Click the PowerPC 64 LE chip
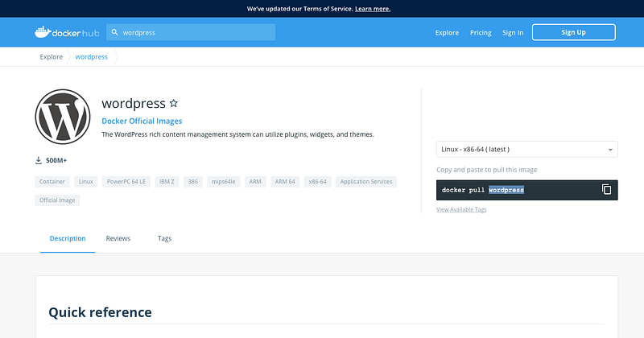 click(126, 182)
